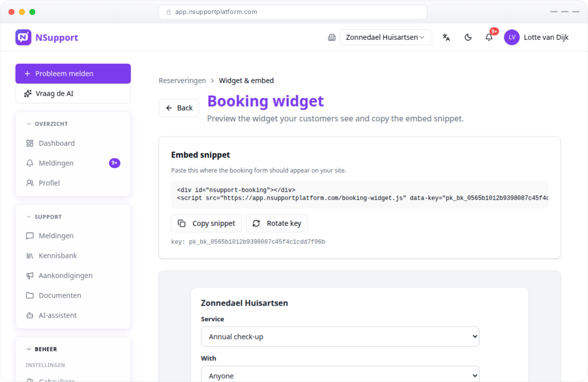Open the Zonnedael Huisartsen organization dropdown
This screenshot has width=588, height=382.
386,37
